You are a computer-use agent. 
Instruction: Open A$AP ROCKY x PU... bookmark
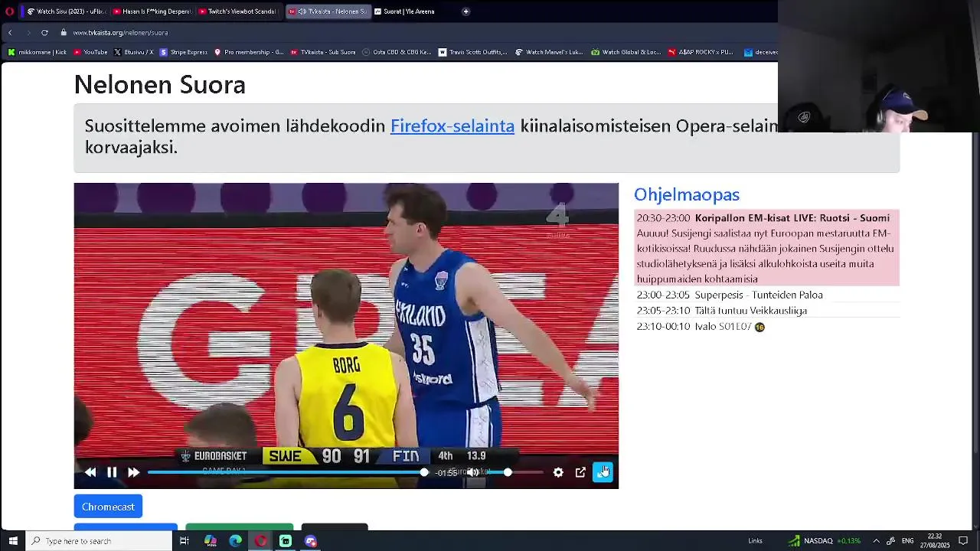tap(701, 52)
